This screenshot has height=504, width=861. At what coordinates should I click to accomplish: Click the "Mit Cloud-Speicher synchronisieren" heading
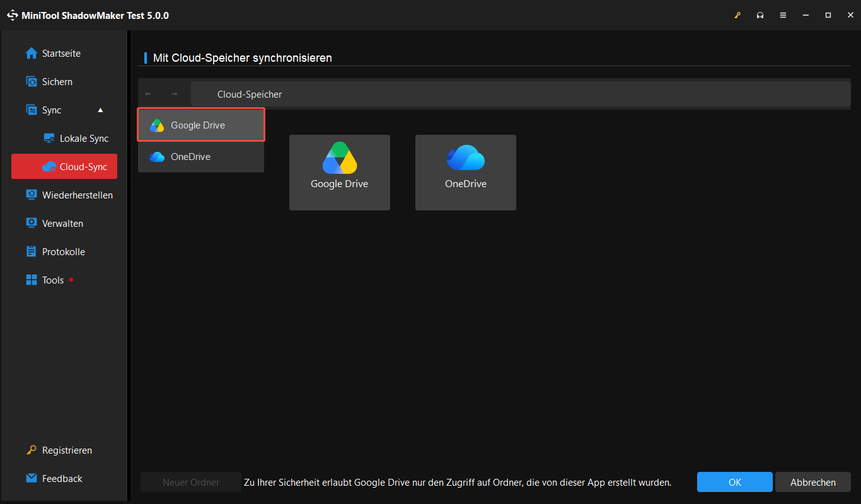(x=243, y=58)
